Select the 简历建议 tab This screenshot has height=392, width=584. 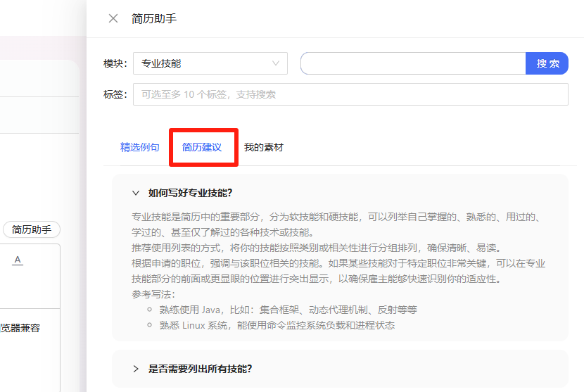coord(202,147)
